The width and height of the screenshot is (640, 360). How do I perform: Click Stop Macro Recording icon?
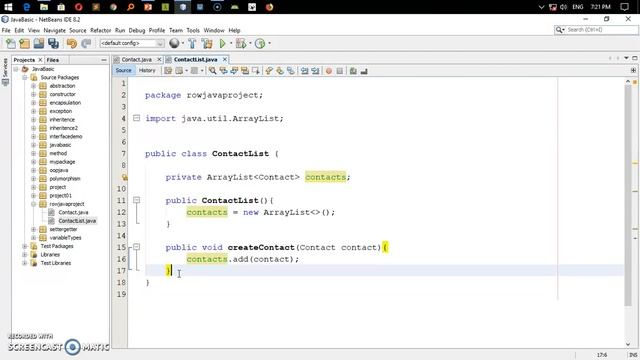point(340,71)
